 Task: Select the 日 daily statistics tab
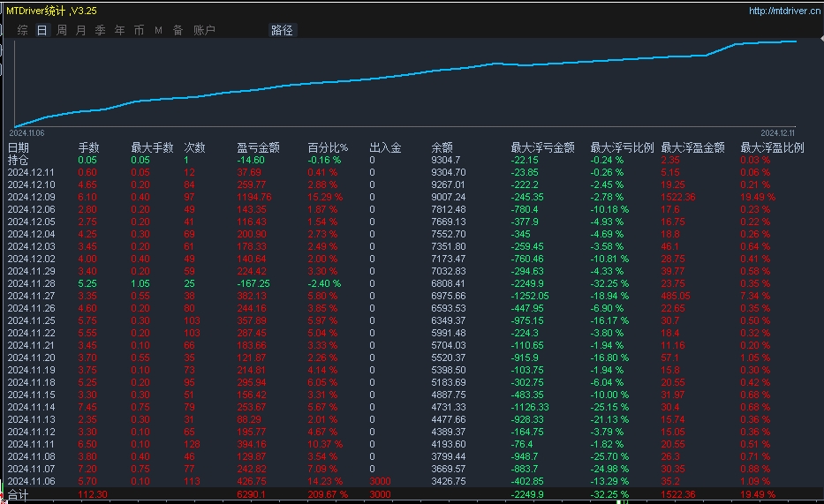click(42, 30)
